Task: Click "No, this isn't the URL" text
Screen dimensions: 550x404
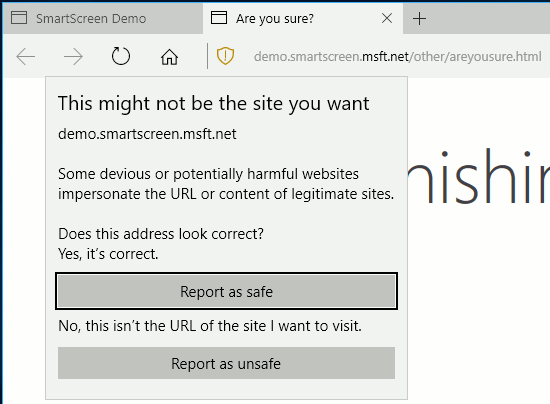Action: pos(210,326)
